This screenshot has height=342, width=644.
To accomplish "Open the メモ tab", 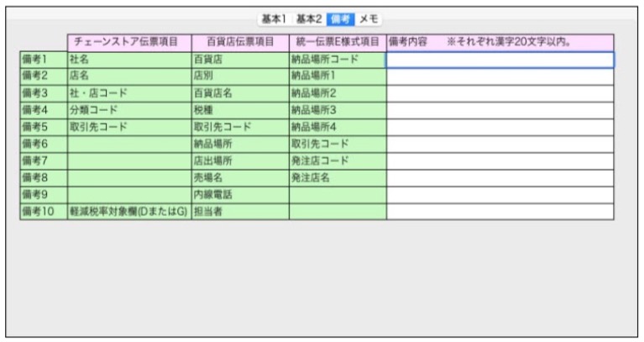I will coord(369,18).
